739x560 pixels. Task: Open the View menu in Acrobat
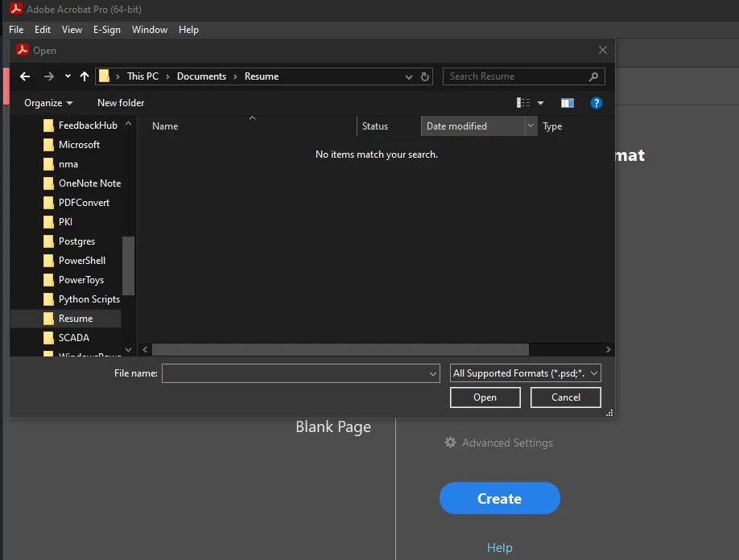point(72,30)
